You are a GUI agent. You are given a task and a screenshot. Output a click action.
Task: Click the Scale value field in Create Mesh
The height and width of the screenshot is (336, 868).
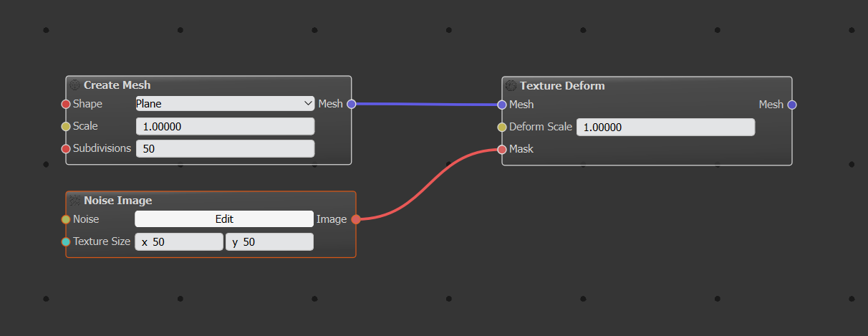(225, 126)
